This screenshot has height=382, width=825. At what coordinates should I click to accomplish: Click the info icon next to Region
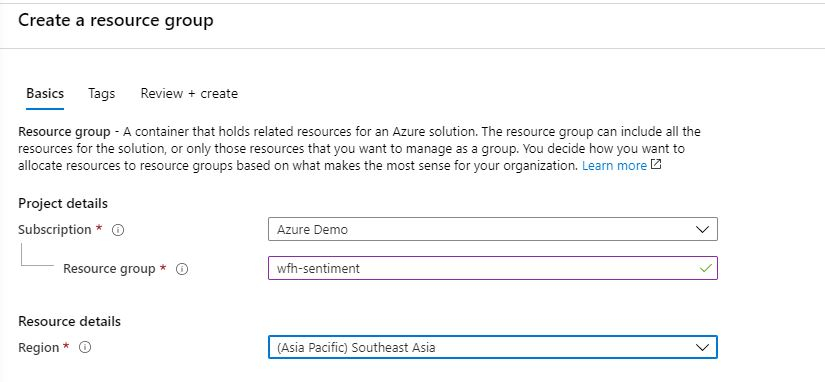pyautogui.click(x=85, y=347)
